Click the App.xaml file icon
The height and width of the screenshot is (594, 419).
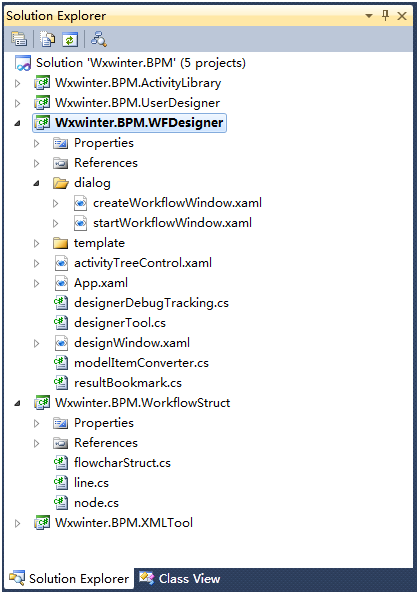tap(61, 283)
